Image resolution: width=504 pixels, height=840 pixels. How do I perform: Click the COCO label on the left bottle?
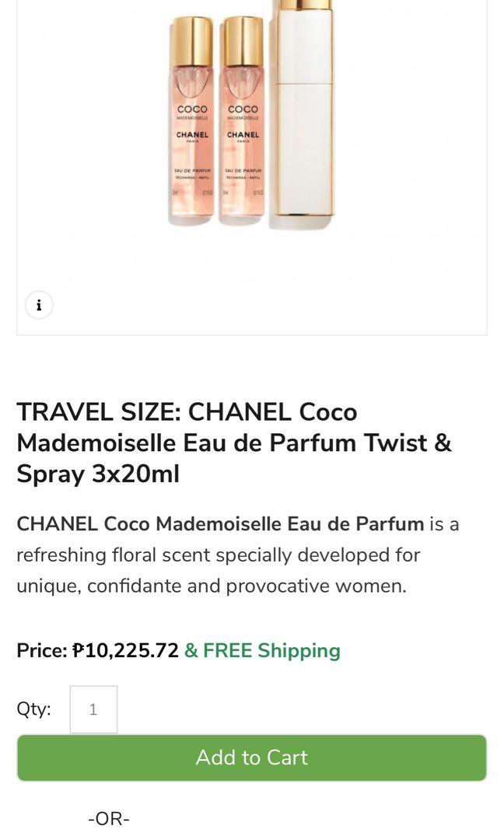coord(192,110)
